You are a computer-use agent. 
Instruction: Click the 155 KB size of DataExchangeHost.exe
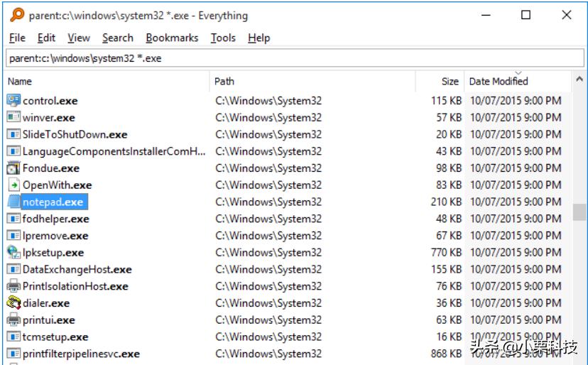point(446,269)
